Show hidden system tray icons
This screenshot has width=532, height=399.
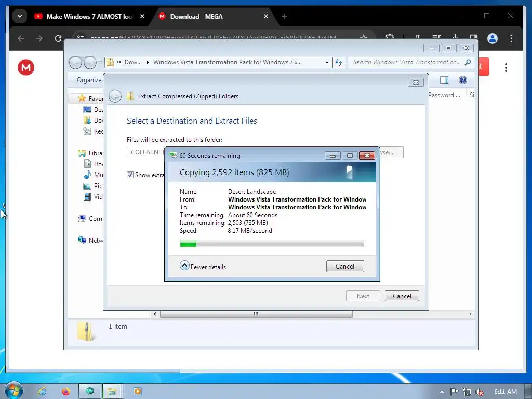442,392
